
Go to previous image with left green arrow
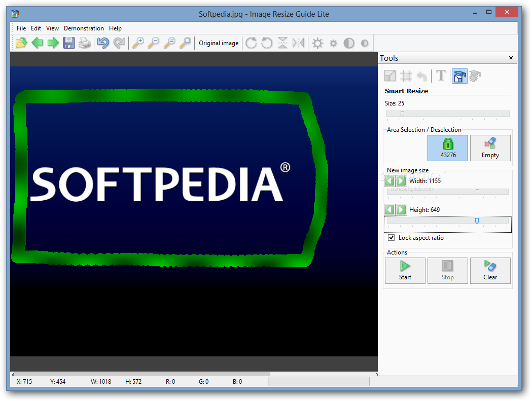[38, 43]
